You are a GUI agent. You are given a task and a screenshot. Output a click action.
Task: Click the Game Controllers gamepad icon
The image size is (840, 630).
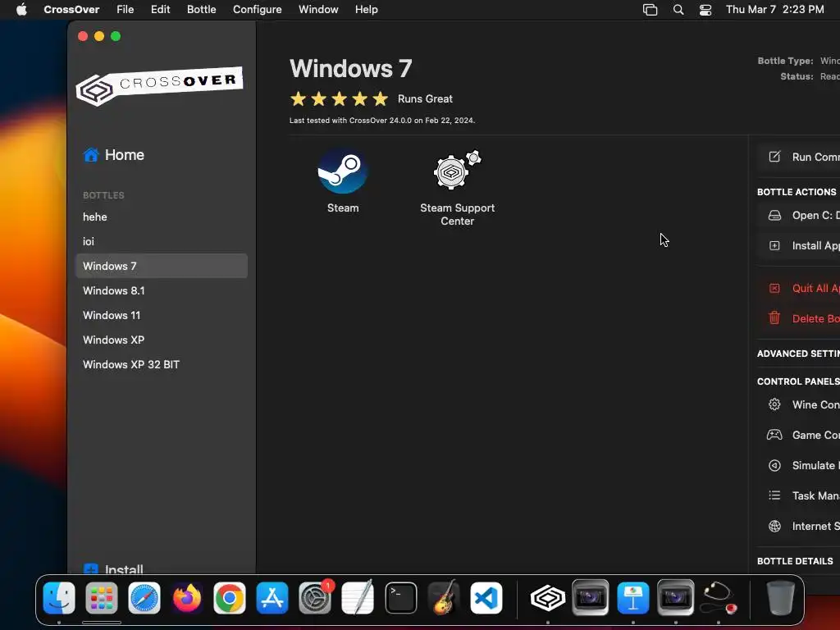(774, 435)
